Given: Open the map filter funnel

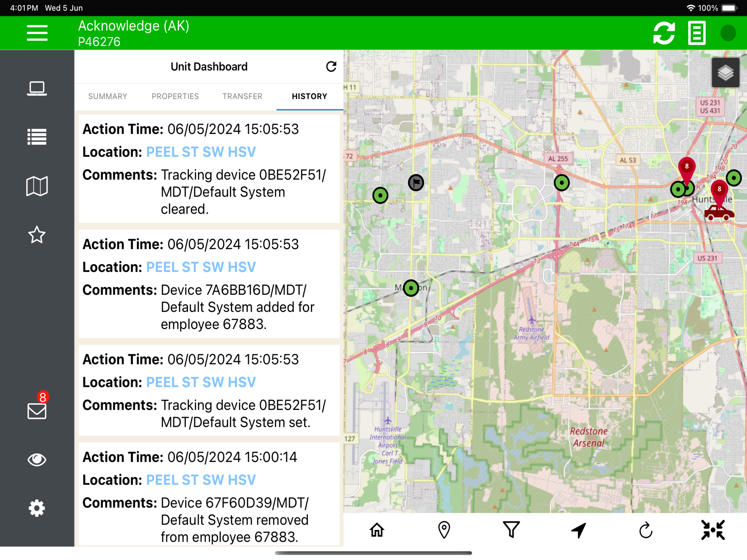Looking at the screenshot, I should 511,530.
